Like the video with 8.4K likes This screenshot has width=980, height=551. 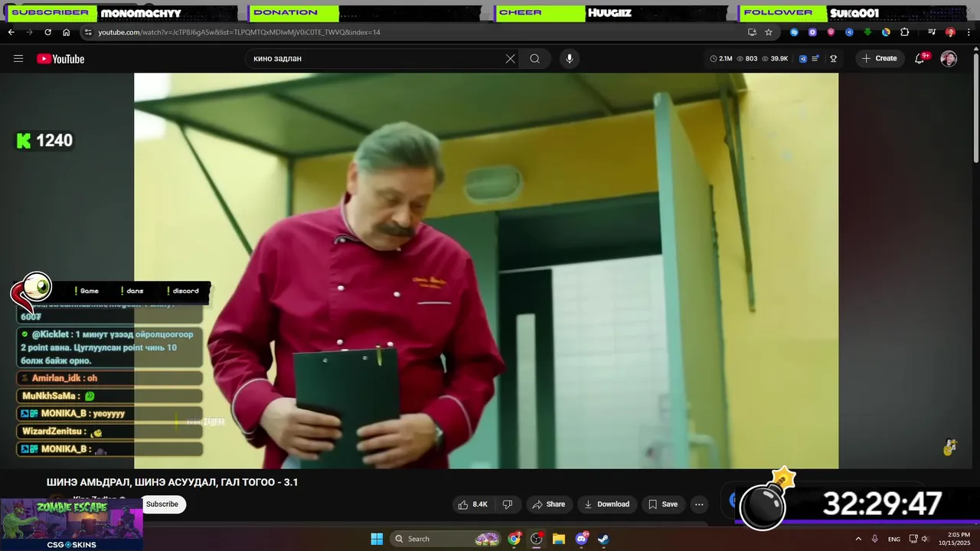pyautogui.click(x=472, y=504)
